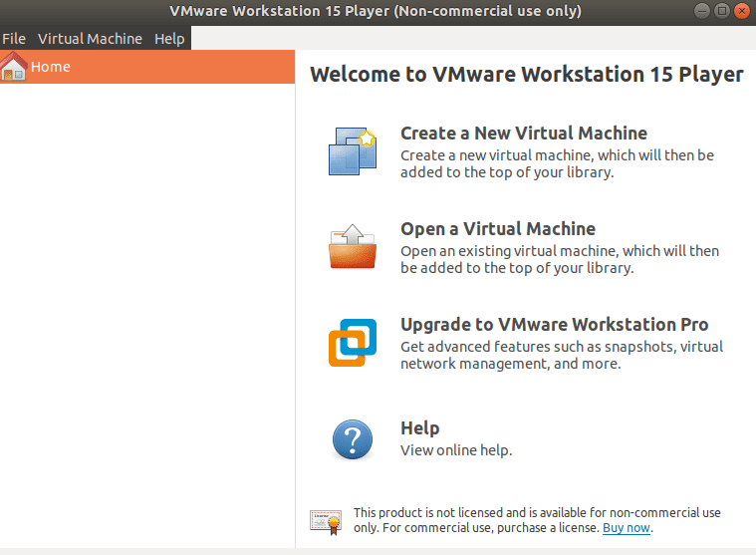Click the VMware Workstation Pro upgrade icon
The width and height of the screenshot is (756, 555).
(353, 343)
